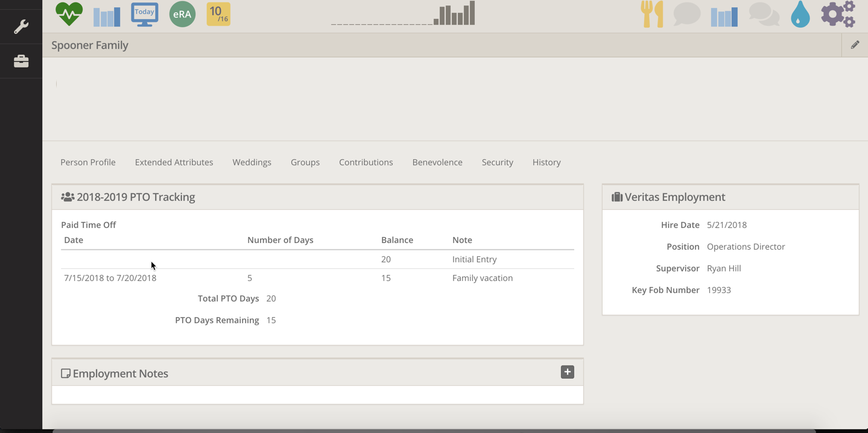
Task: Add a new employment note
Action: click(x=567, y=372)
